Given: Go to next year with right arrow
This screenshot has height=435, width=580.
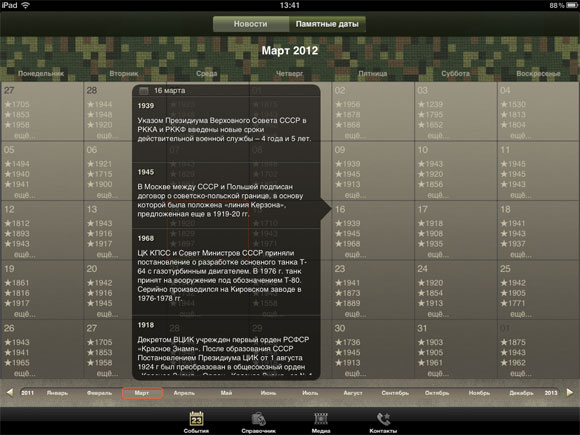Looking at the screenshot, I should pyautogui.click(x=570, y=392).
